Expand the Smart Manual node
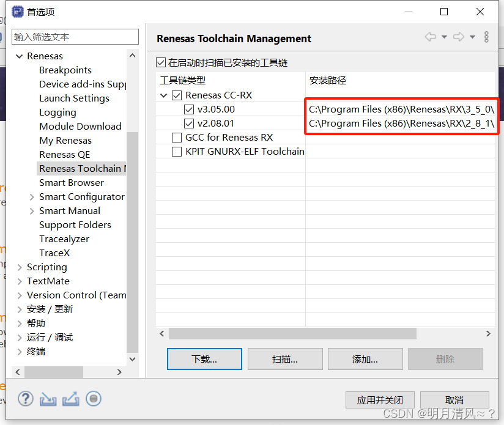 coord(32,211)
